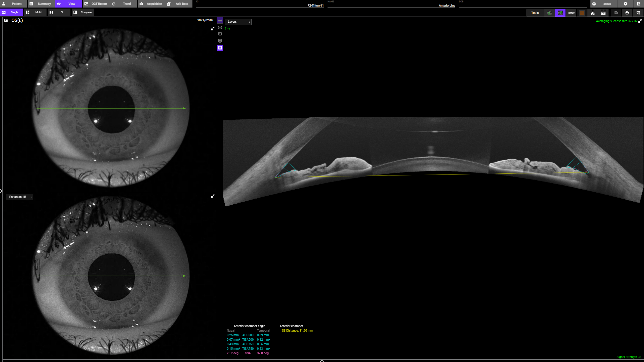This screenshot has height=362, width=644.
Task: Click the camera snapshot icon
Action: pyautogui.click(x=592, y=13)
